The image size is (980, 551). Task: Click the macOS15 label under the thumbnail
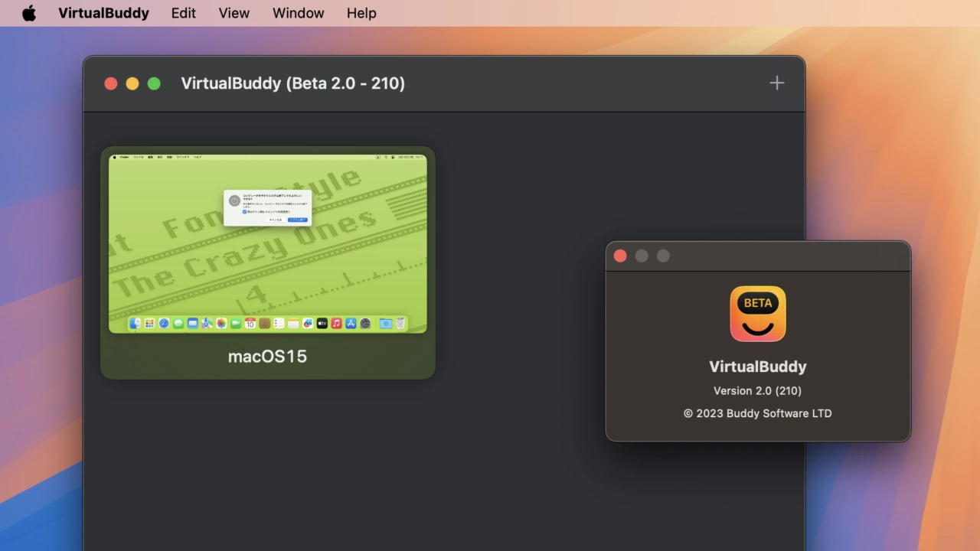(x=268, y=356)
